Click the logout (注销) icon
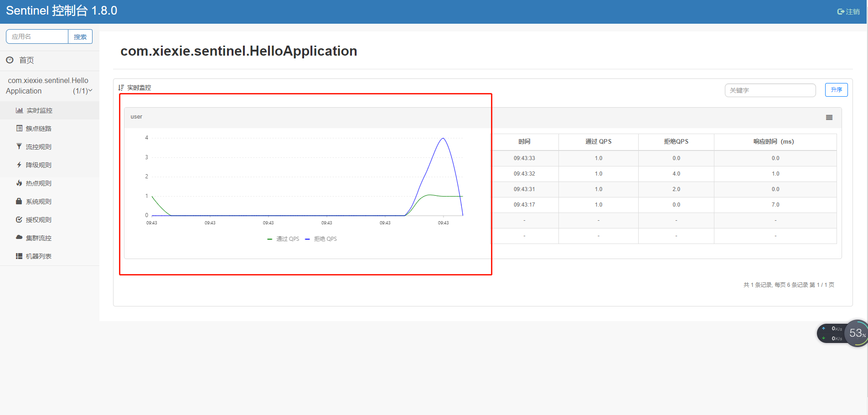 point(841,12)
